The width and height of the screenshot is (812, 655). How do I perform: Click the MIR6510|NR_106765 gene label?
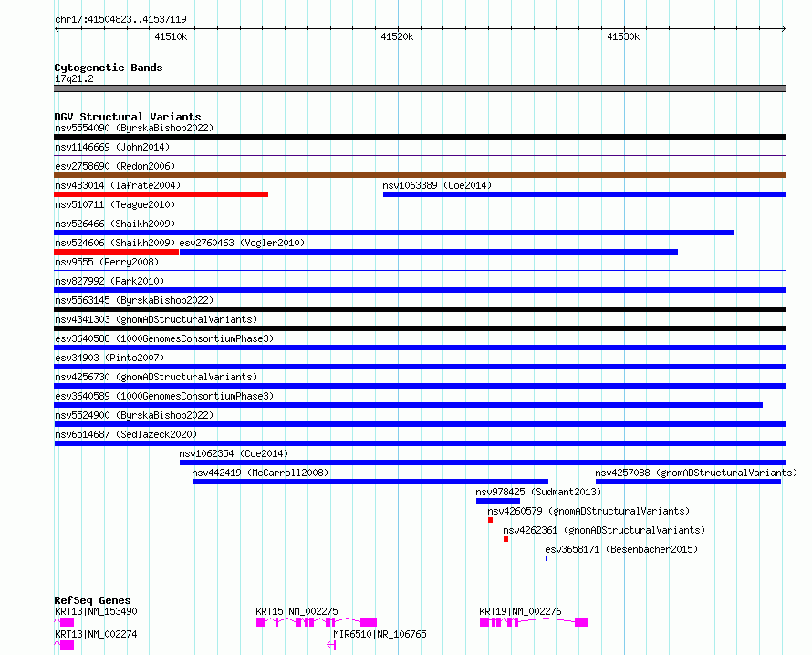(x=380, y=634)
